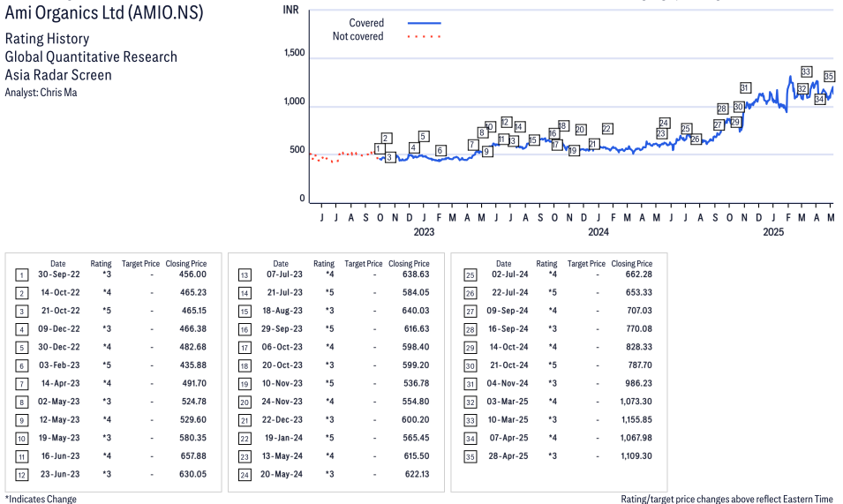Click closing price 482.68
Viewport: 843px width, 504px height.
point(193,347)
